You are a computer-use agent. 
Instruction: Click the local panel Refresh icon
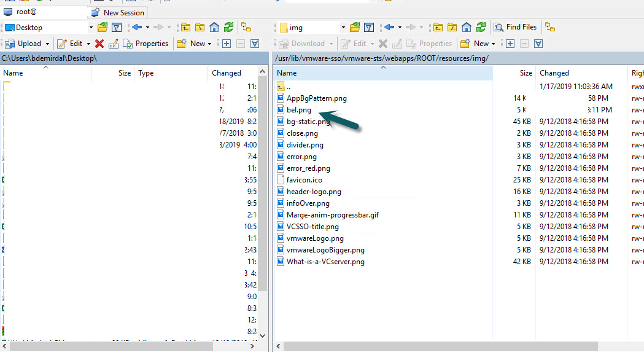tap(228, 27)
